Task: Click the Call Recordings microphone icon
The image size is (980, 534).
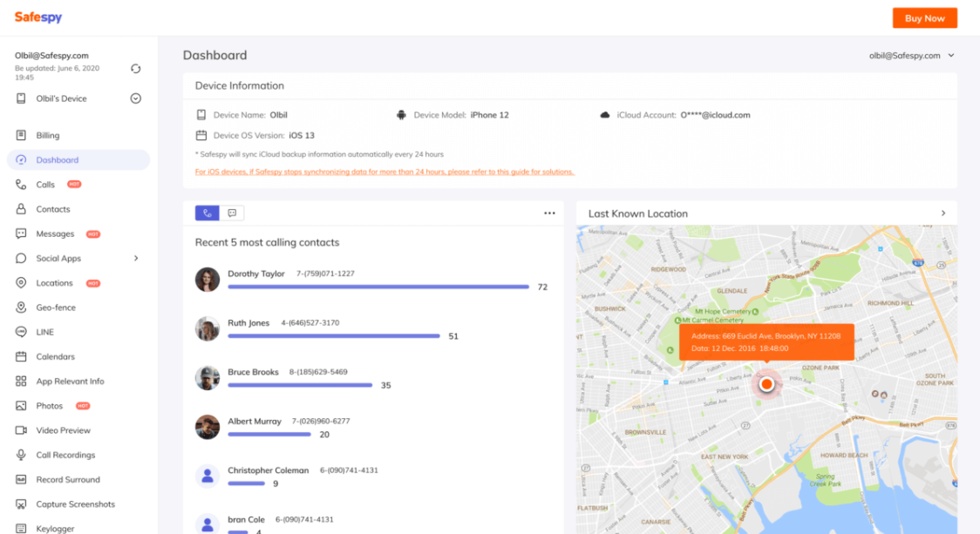Action: tap(21, 455)
